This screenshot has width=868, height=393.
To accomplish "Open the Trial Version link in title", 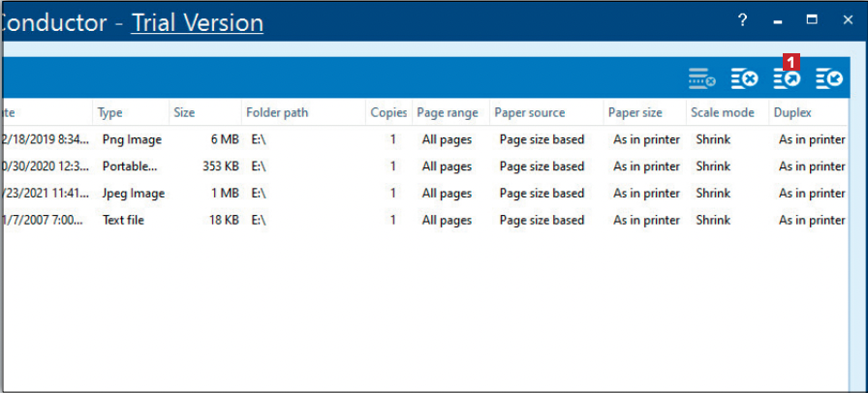I will tap(197, 22).
